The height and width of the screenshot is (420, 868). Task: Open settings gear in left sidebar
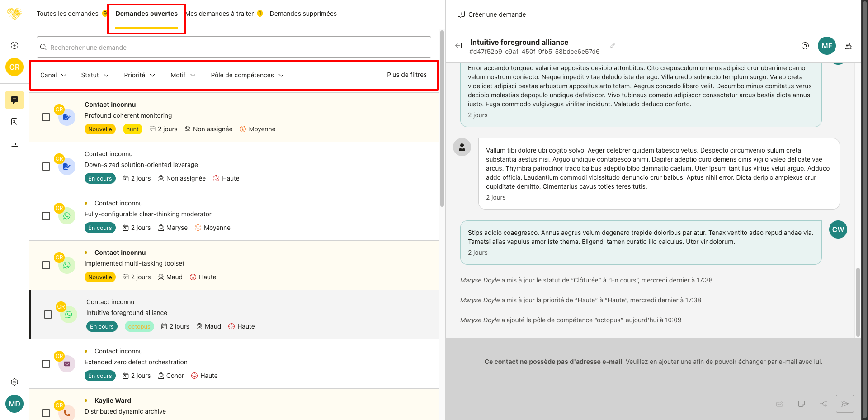point(14,382)
